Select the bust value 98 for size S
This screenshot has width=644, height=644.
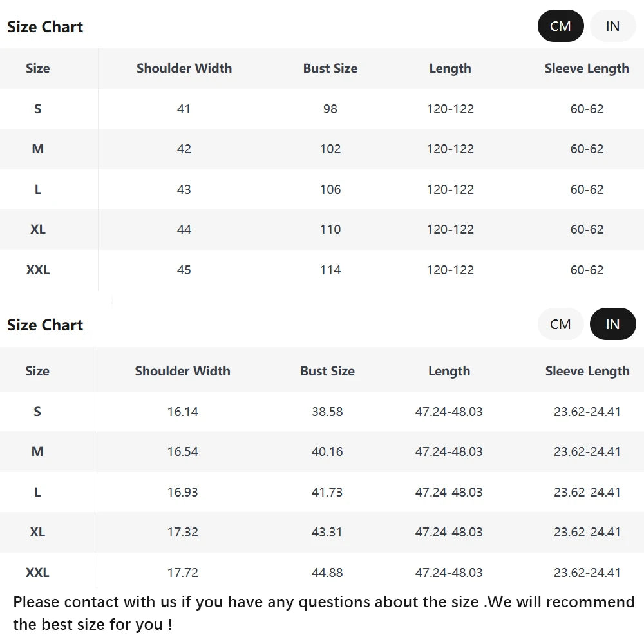click(330, 109)
